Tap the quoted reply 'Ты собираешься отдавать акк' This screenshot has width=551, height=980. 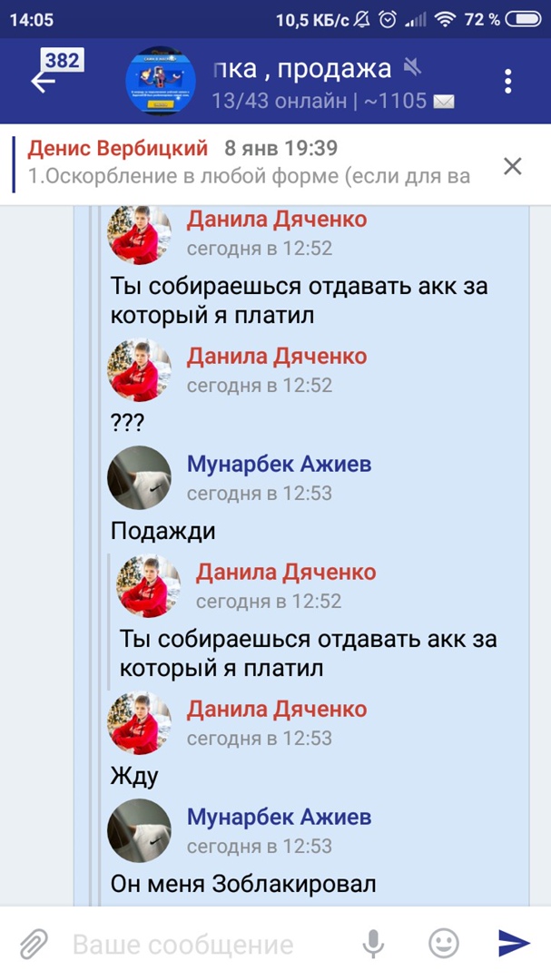(x=308, y=653)
